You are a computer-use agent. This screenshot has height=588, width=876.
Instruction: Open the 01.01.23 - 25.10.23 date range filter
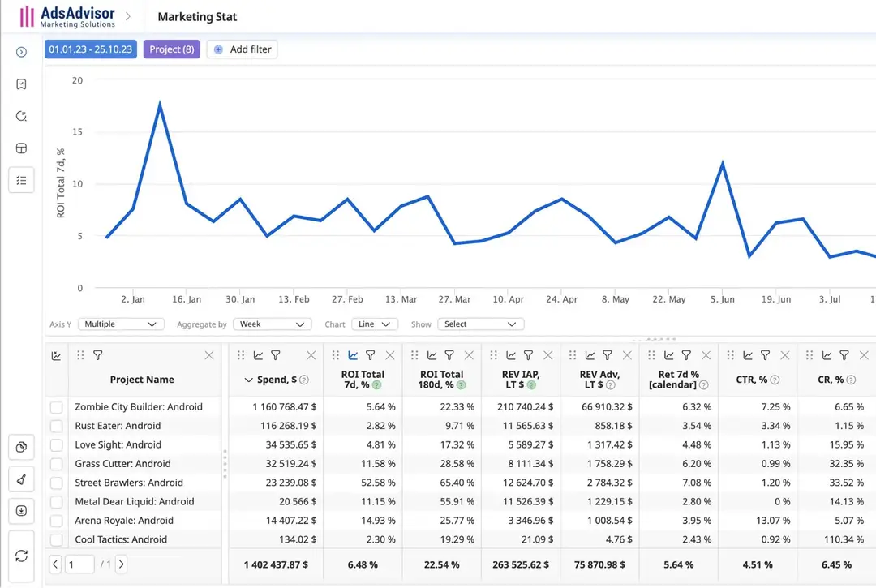click(x=91, y=49)
